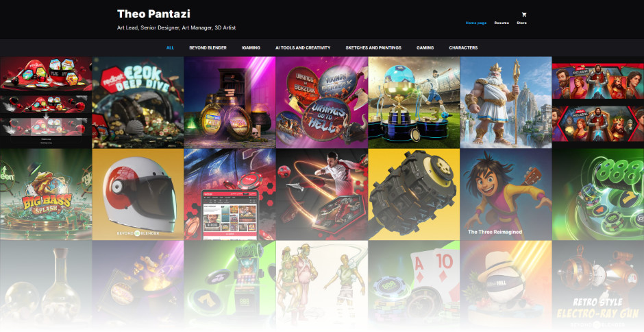The image size is (644, 332).
Task: Open the Resume page
Action: pos(501,23)
